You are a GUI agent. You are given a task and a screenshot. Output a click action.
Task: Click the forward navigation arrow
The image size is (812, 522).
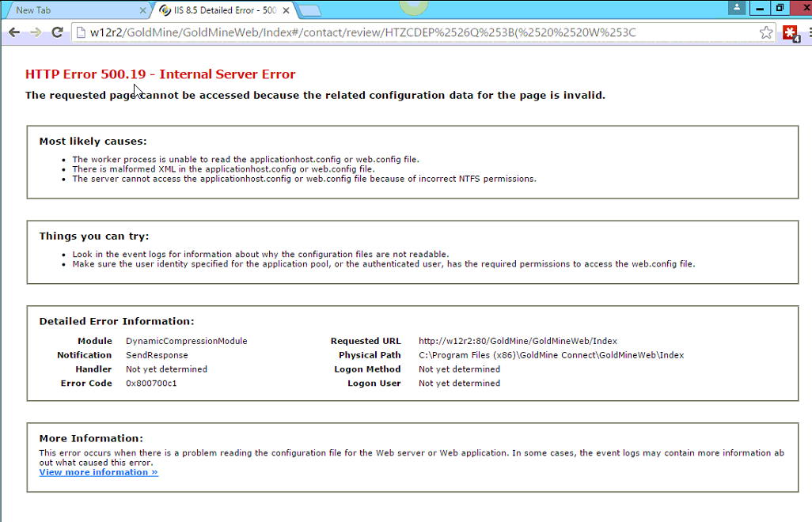(x=35, y=32)
